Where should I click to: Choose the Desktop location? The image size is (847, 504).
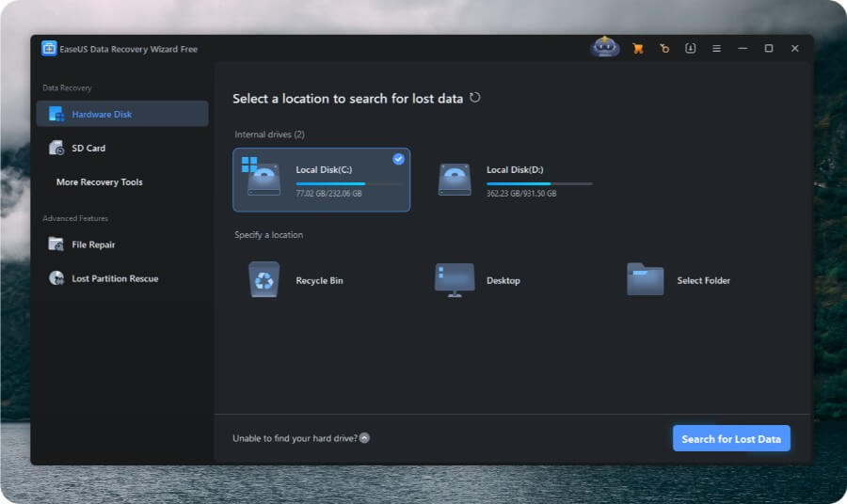pyautogui.click(x=455, y=280)
